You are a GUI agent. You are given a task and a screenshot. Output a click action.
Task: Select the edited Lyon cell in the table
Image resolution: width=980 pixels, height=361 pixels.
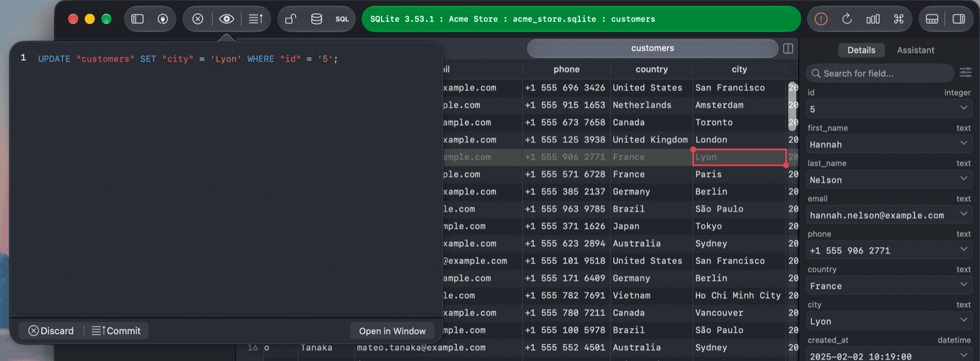[x=739, y=157]
